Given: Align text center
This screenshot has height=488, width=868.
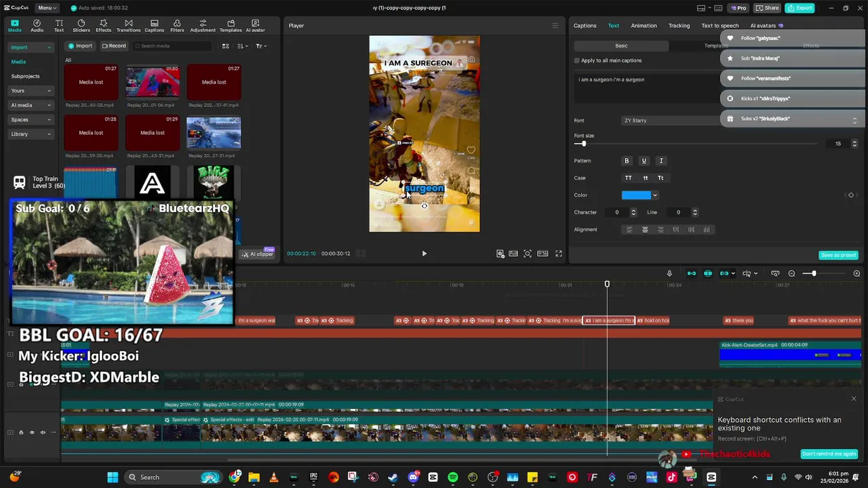Looking at the screenshot, I should pos(645,230).
